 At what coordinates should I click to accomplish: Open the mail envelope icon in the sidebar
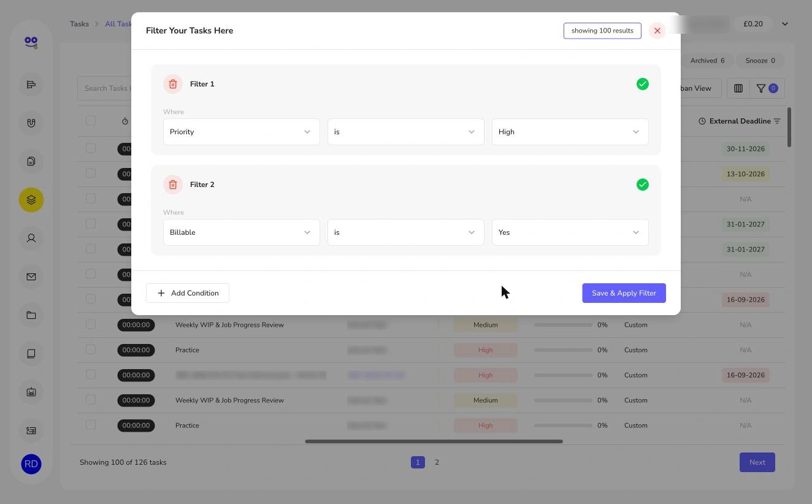click(31, 277)
